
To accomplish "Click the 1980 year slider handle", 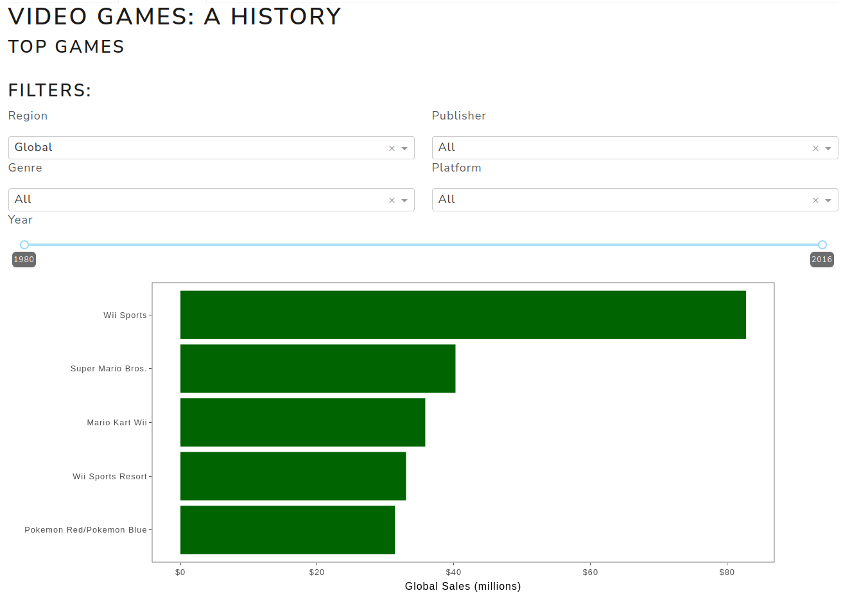I will pos(24,245).
